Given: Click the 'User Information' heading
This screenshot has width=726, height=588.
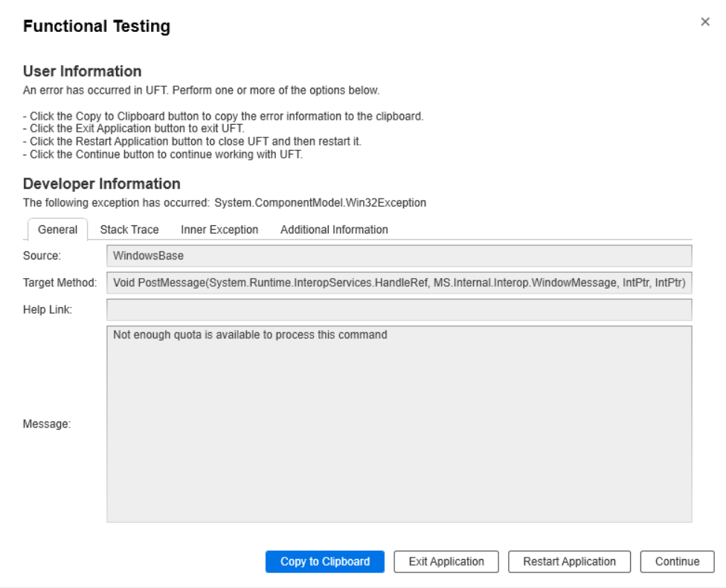Looking at the screenshot, I should point(83,71).
